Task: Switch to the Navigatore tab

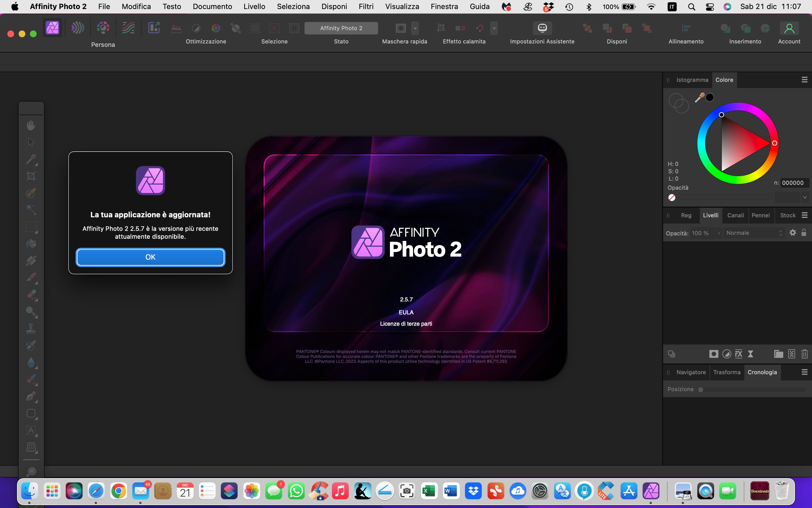Action: pyautogui.click(x=691, y=372)
